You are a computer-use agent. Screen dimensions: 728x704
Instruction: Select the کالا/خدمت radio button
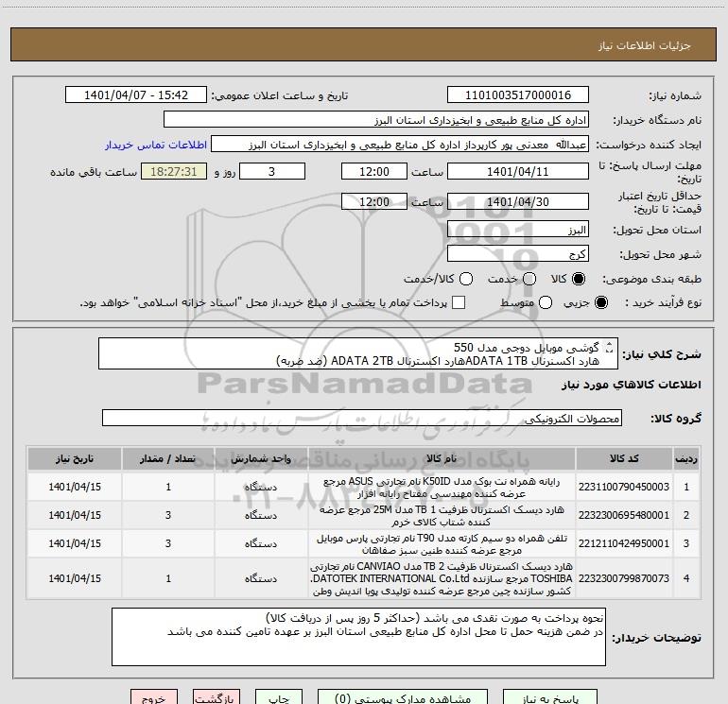coord(466,279)
